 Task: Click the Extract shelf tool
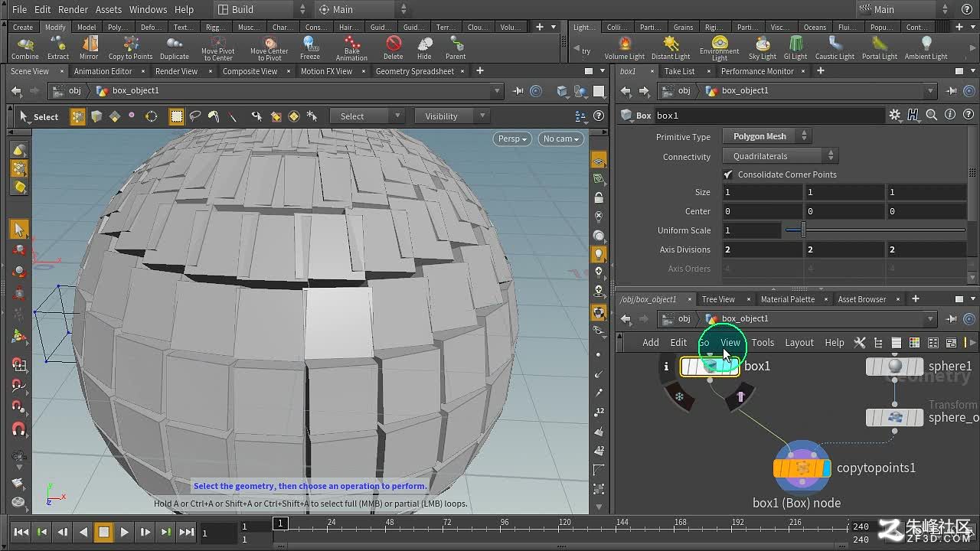(x=58, y=47)
